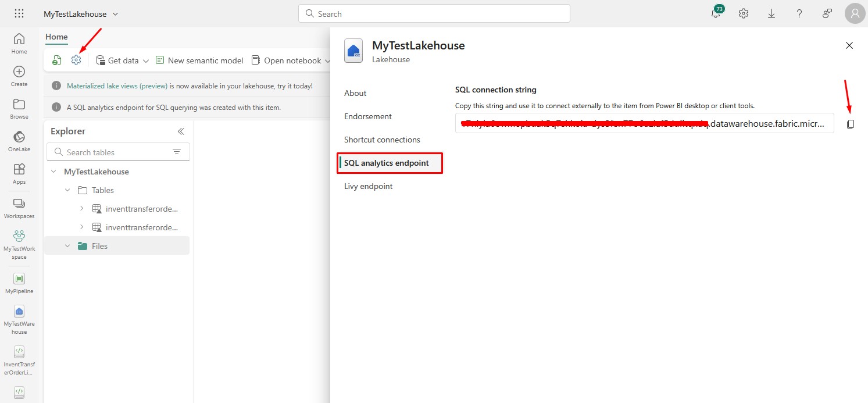Open the Materialized lake views (preview) link

(x=117, y=85)
